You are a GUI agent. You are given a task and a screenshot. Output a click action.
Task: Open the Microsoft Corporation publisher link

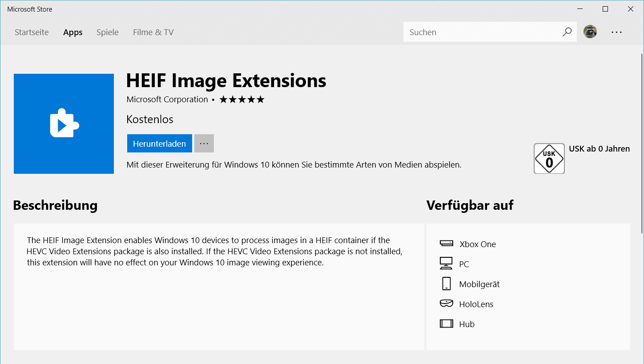point(167,100)
